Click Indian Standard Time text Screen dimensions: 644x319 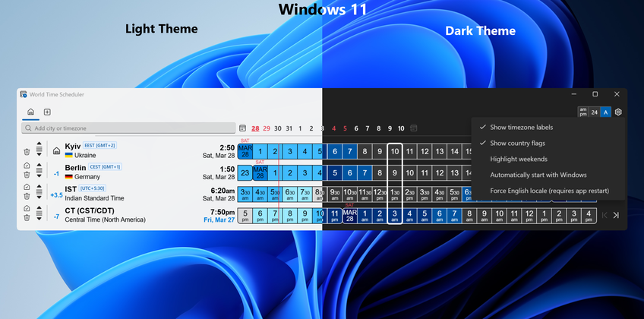click(94, 198)
